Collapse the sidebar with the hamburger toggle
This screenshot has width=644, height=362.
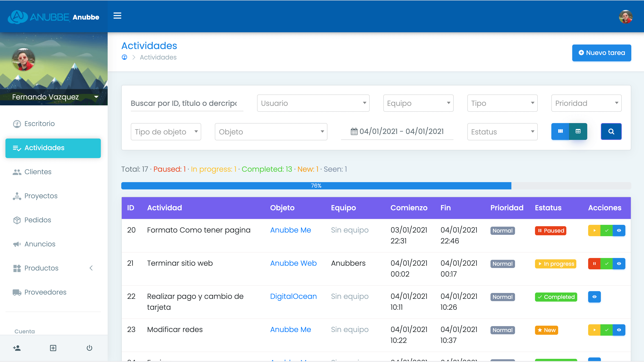point(117,16)
